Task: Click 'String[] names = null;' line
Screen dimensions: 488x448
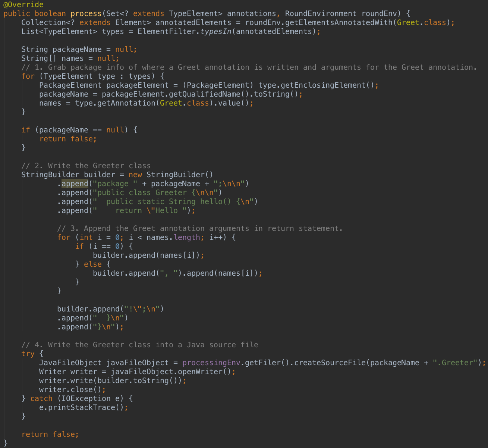Action: point(70,59)
